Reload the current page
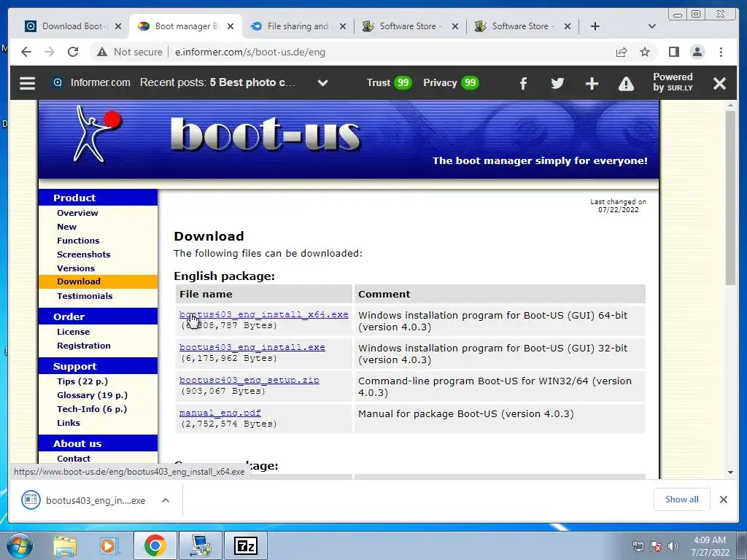 pyautogui.click(x=73, y=52)
